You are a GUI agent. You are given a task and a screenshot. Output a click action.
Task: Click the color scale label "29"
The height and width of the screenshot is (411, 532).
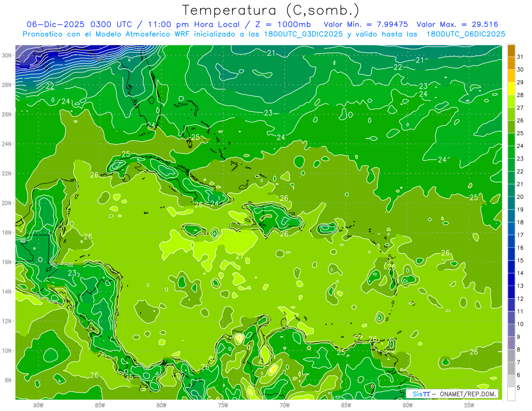click(x=520, y=82)
